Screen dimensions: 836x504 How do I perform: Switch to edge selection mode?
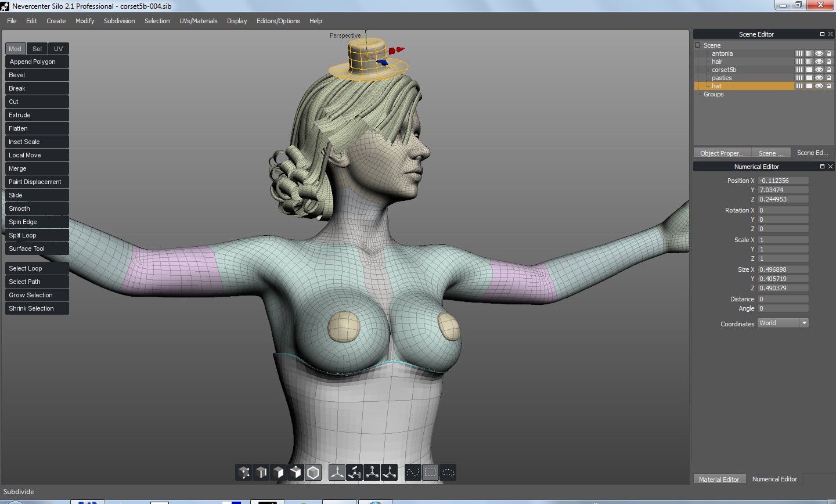point(261,473)
